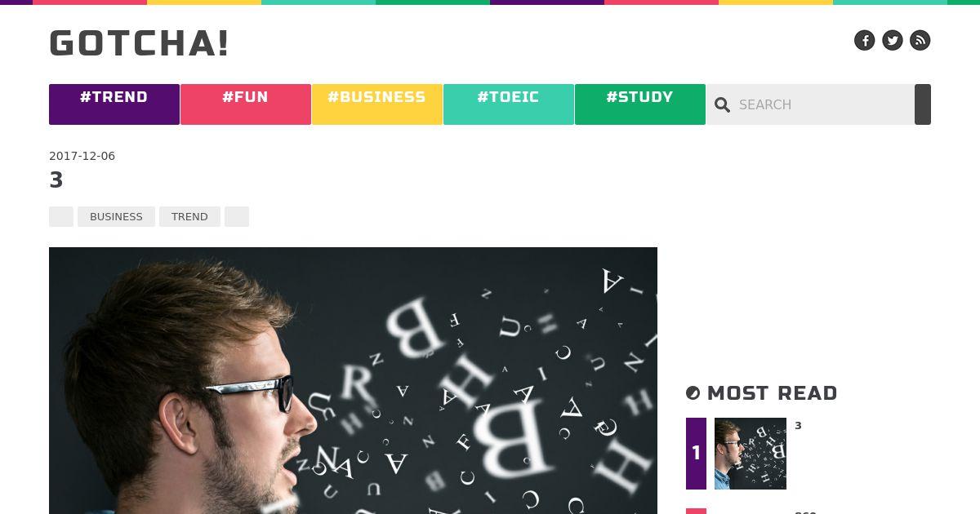Click the empty tag before BUSINESS

[61, 216]
